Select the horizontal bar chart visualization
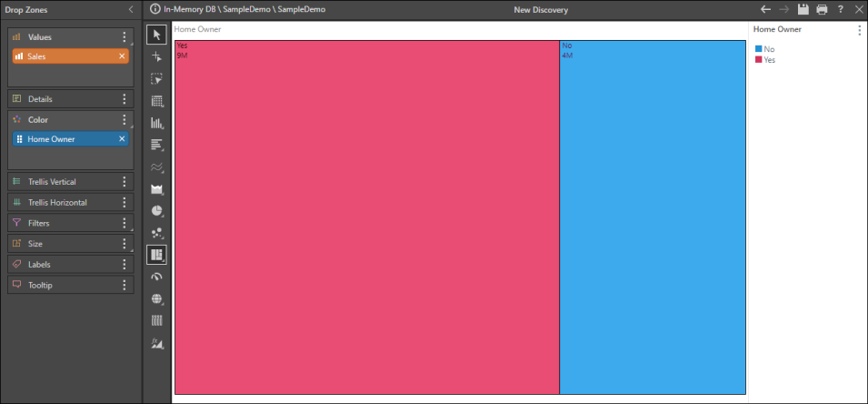Viewport: 868px width, 404px height. tap(156, 145)
